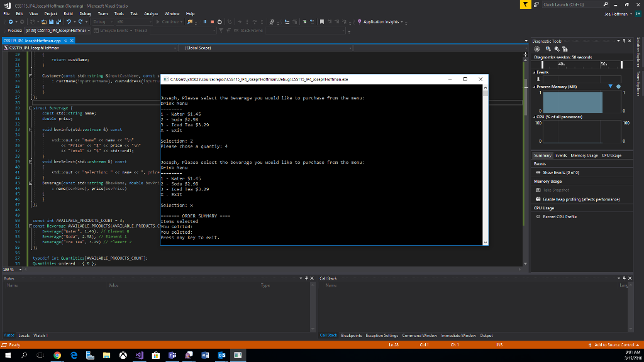Collapse the Events graph section
The height and width of the screenshot is (362, 644).
pyautogui.click(x=535, y=72)
